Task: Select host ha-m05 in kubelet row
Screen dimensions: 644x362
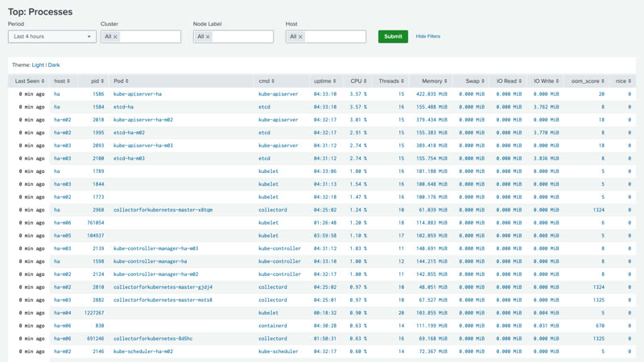Action: (63, 236)
